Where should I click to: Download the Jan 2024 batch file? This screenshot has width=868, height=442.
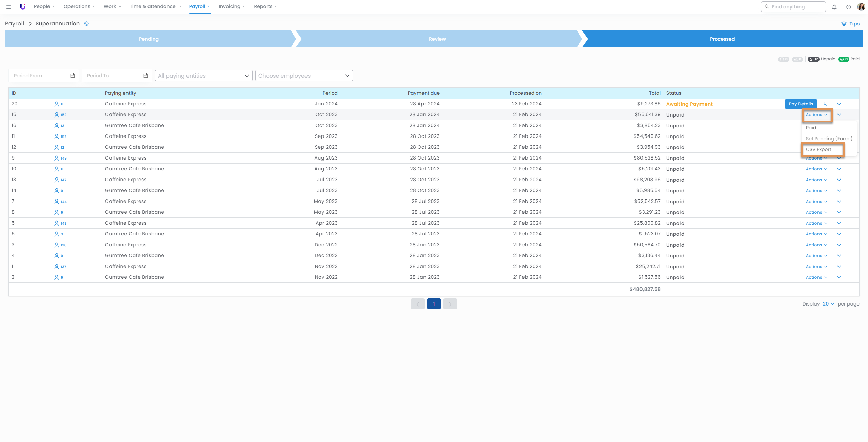[825, 104]
